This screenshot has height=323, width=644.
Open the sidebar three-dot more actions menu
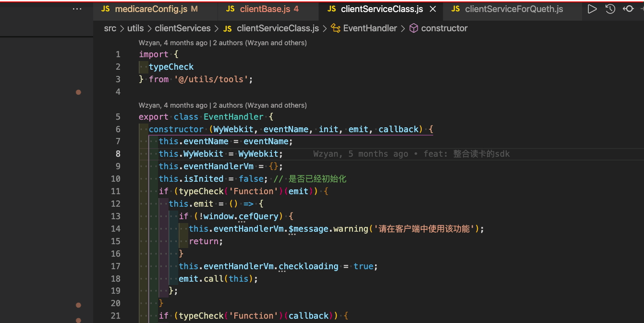click(x=77, y=9)
